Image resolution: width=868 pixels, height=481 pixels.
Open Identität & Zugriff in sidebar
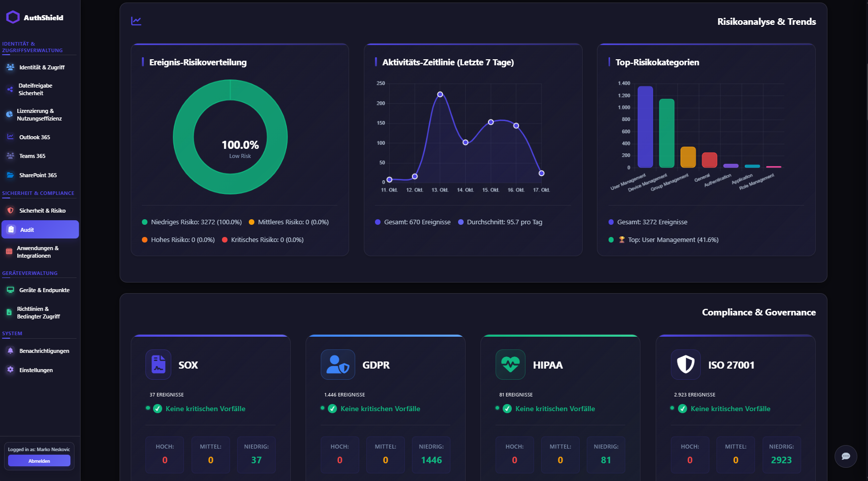coord(42,67)
